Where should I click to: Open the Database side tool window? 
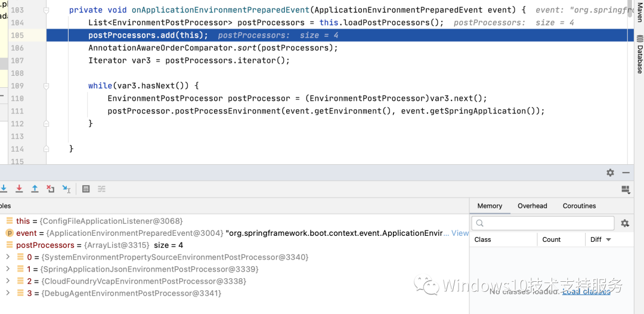point(639,54)
